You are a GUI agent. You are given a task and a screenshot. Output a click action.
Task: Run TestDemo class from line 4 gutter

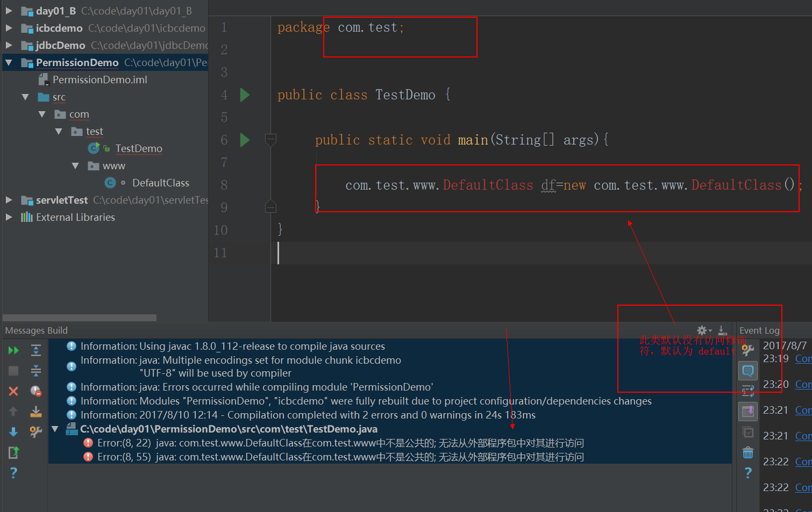point(245,95)
